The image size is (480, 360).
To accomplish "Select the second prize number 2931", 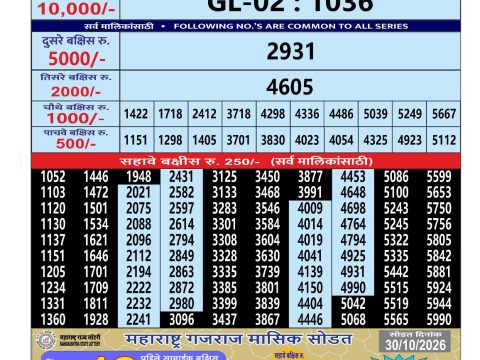I will [x=291, y=52].
